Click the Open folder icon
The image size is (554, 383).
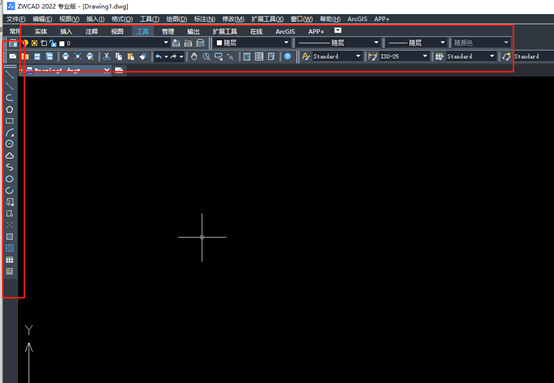[x=25, y=57]
